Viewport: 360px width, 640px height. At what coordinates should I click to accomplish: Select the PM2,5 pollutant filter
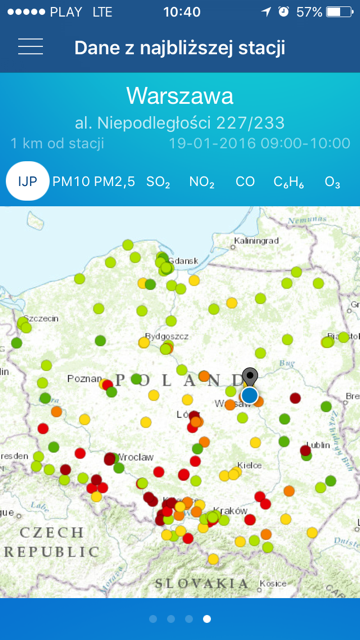coord(114,182)
